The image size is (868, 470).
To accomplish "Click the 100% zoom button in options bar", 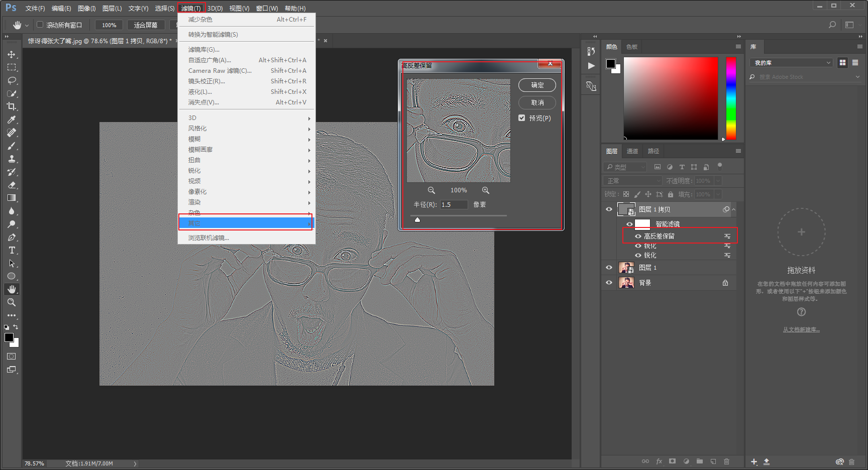I will pyautogui.click(x=109, y=25).
